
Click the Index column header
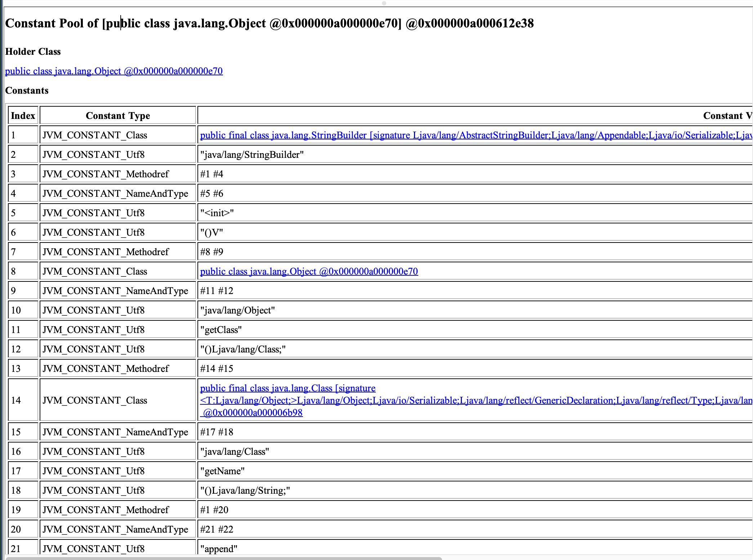tap(23, 116)
